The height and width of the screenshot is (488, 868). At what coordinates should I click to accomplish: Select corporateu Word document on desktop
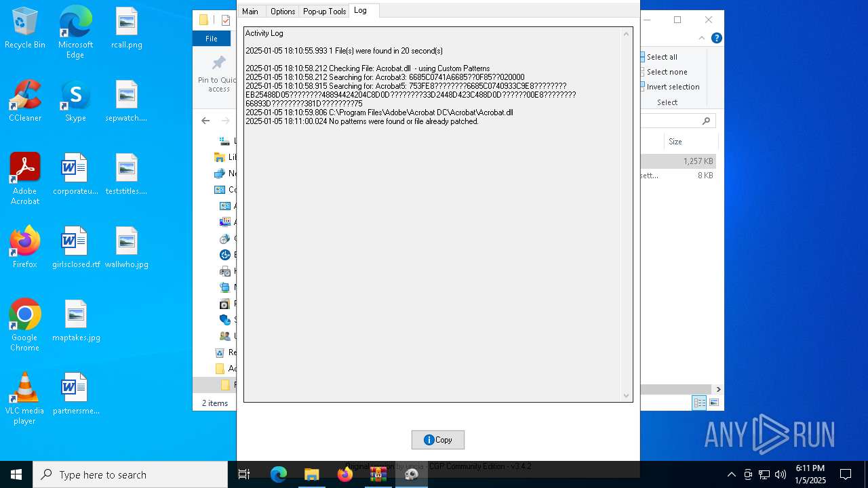tap(75, 175)
